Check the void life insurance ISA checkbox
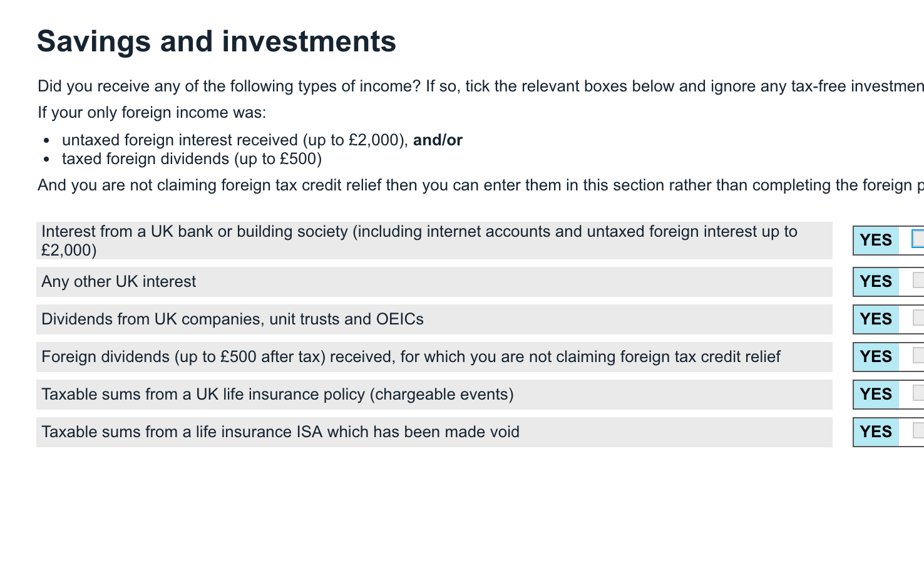Screen dimensions: 924x570 coord(918,431)
